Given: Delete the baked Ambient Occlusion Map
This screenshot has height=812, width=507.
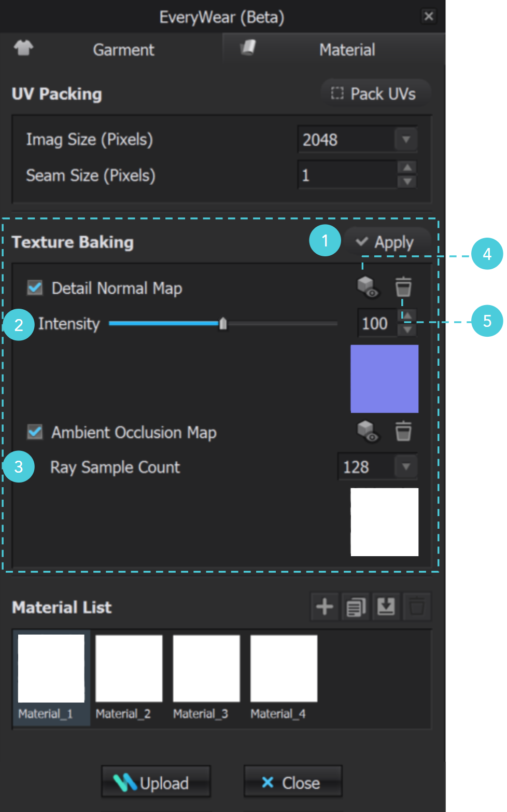Looking at the screenshot, I should (x=403, y=432).
